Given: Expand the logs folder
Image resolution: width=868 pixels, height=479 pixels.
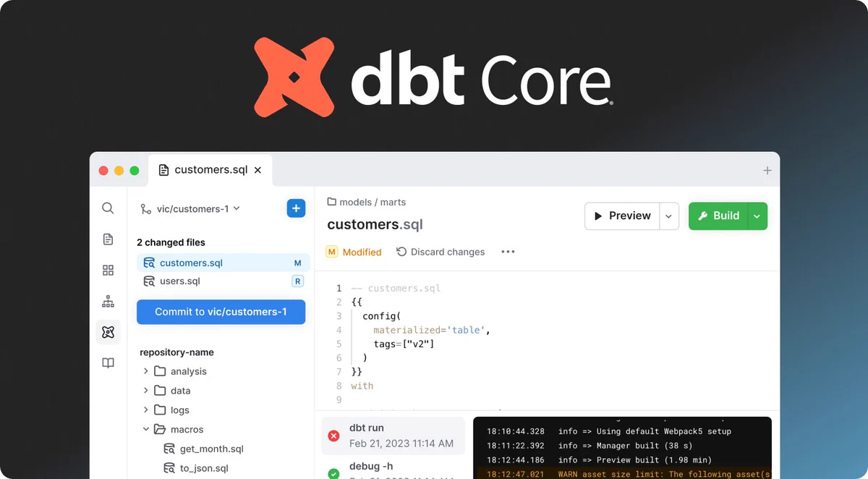Looking at the screenshot, I should [145, 410].
